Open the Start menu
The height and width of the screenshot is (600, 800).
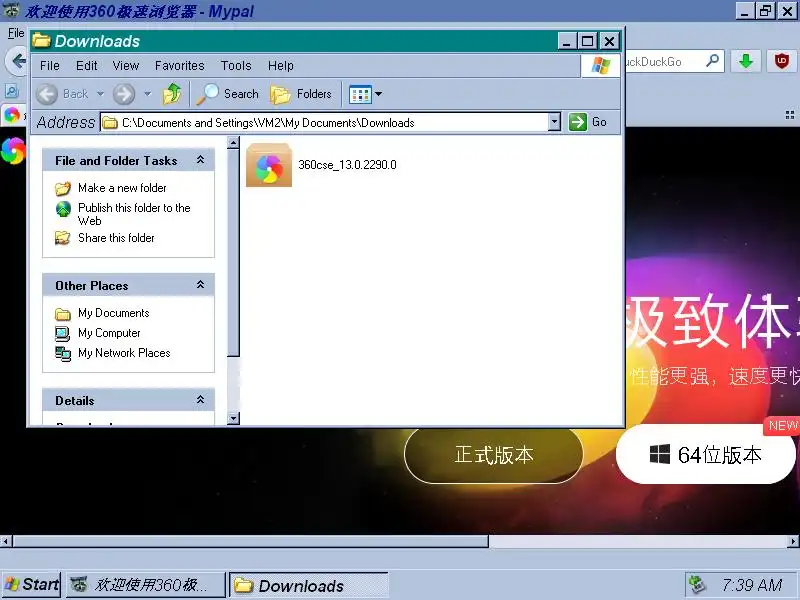pos(32,584)
